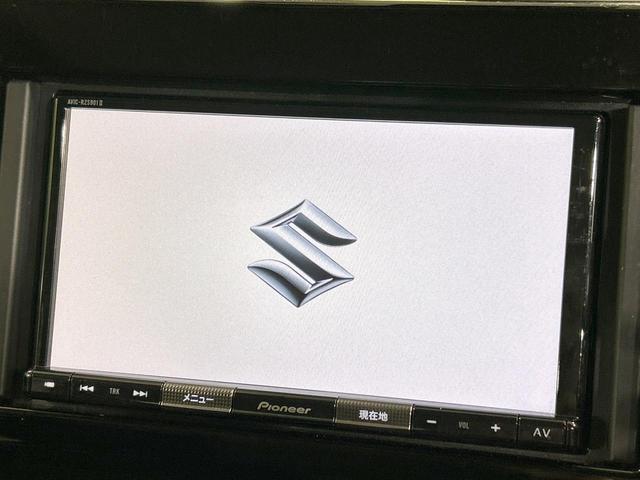640x480 pixels.
Task: Tap the VOL label between volume buttons
Action: [463, 426]
